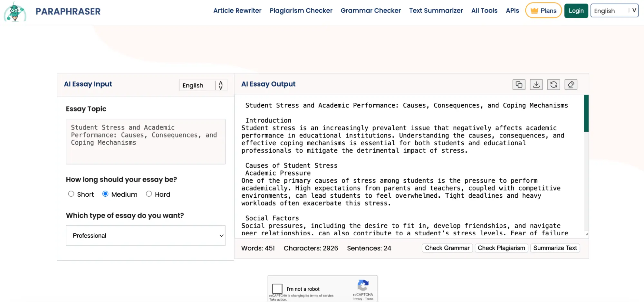The width and height of the screenshot is (644, 302).
Task: Open the essay input language selector
Action: coord(203,85)
